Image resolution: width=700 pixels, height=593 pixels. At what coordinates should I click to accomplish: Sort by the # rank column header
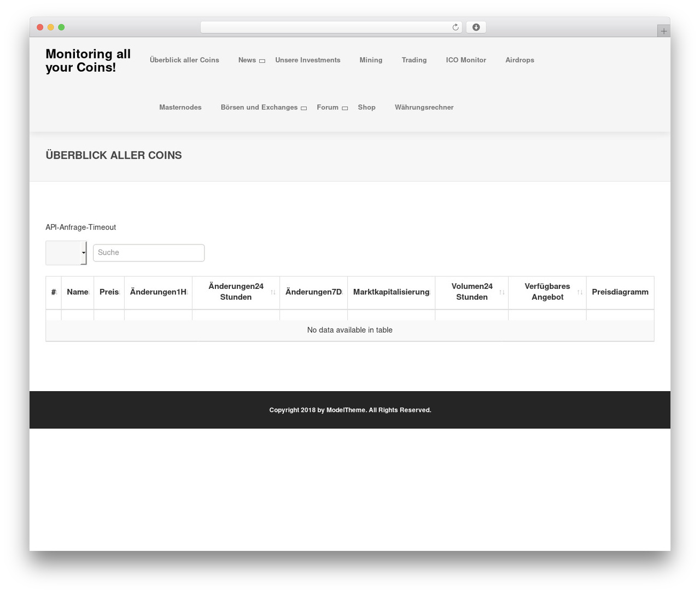[54, 292]
